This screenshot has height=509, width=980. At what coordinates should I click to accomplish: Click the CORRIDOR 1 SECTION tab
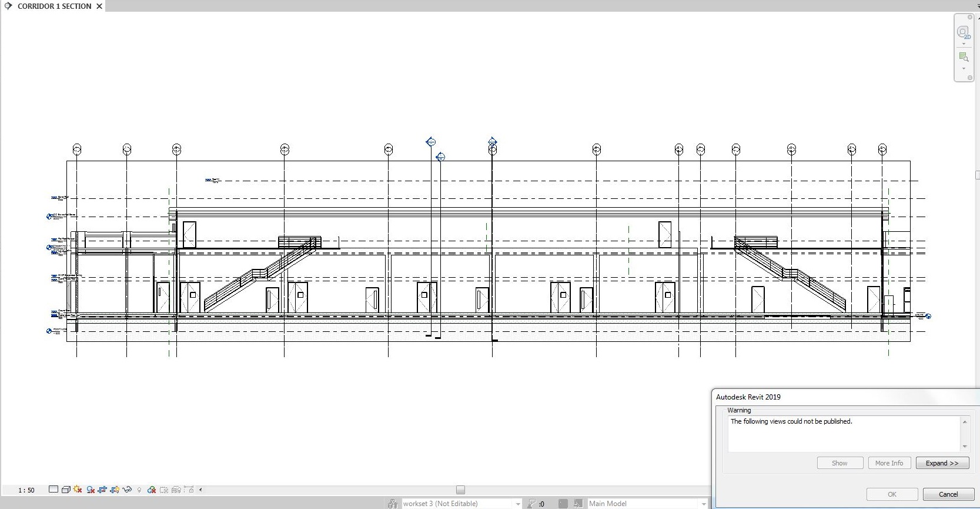coord(55,6)
